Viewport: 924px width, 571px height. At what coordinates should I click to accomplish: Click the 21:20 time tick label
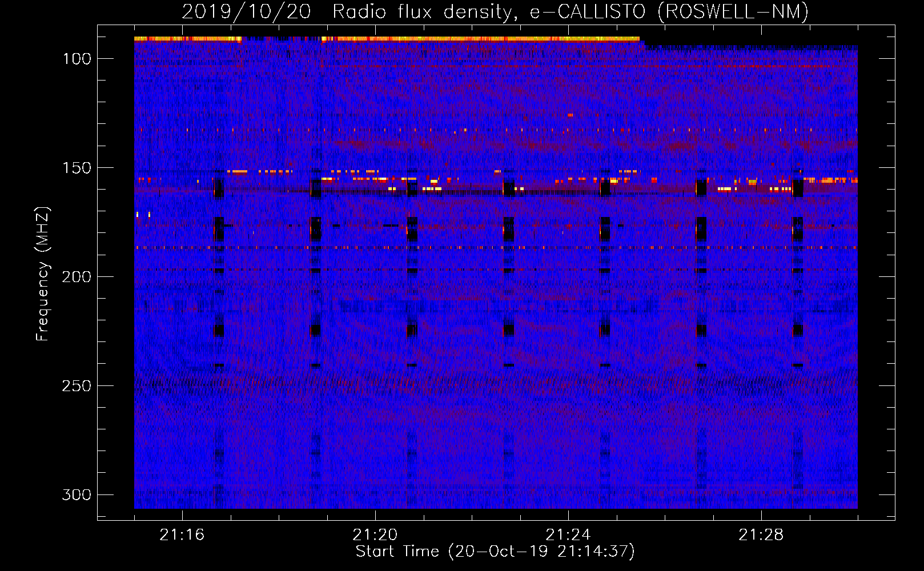click(375, 535)
